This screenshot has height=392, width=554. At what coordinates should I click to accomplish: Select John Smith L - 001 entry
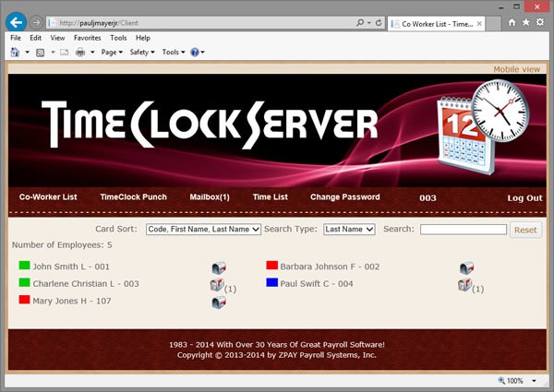(x=71, y=267)
